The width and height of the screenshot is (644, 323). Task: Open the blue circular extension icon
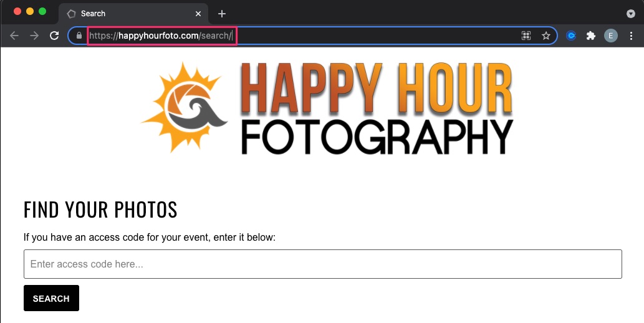[x=571, y=36]
